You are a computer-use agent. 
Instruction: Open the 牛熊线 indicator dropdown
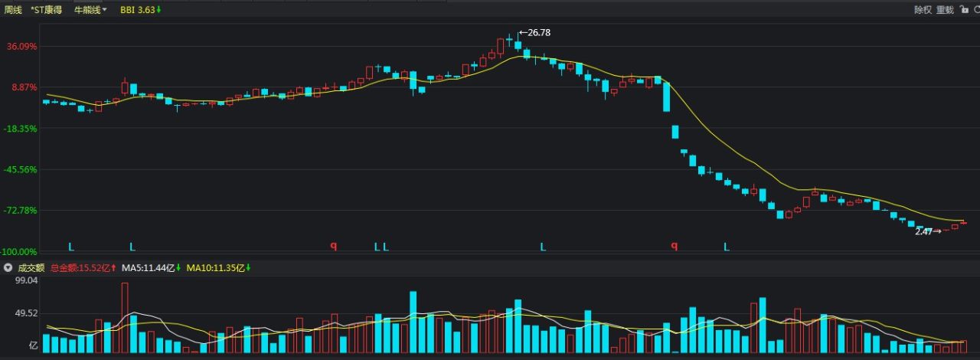click(x=90, y=10)
